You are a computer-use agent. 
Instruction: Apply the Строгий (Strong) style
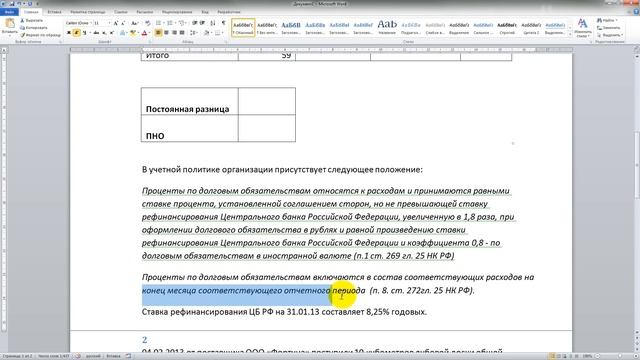point(507,27)
